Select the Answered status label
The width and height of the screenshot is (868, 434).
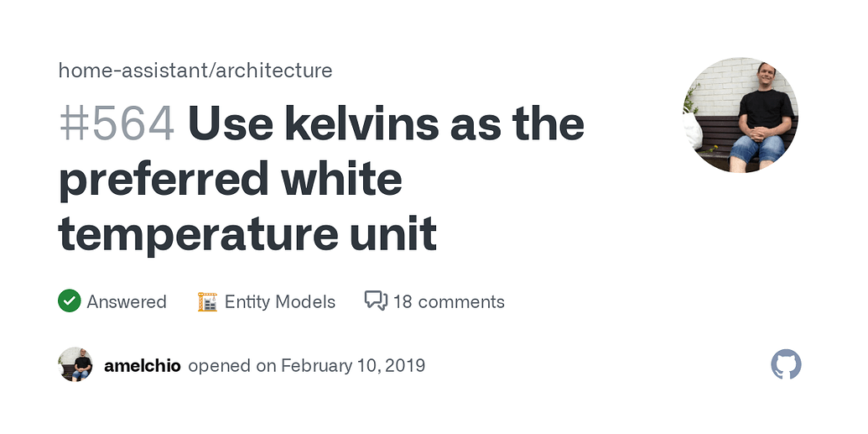click(127, 302)
